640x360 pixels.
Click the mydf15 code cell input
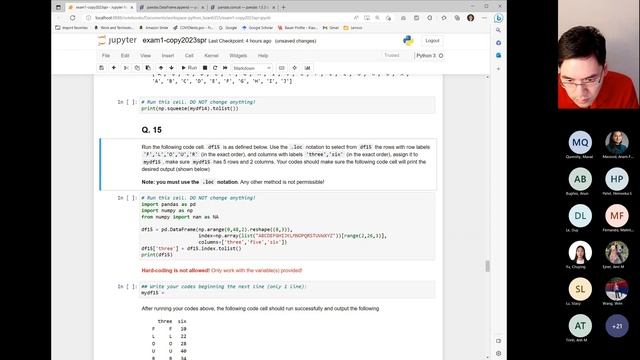287,290
